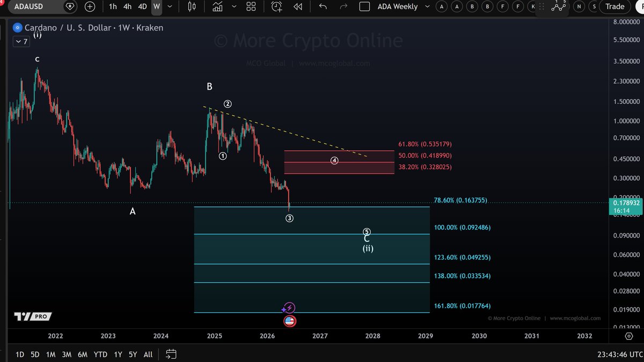Select the 78.60% (0.163755) Fib label
The image size is (644, 362).
pyautogui.click(x=460, y=201)
